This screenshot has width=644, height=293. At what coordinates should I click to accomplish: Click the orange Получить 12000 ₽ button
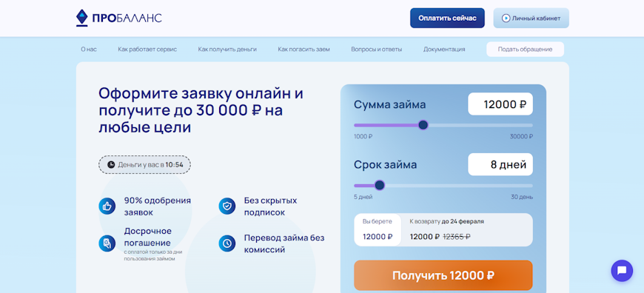point(443,275)
